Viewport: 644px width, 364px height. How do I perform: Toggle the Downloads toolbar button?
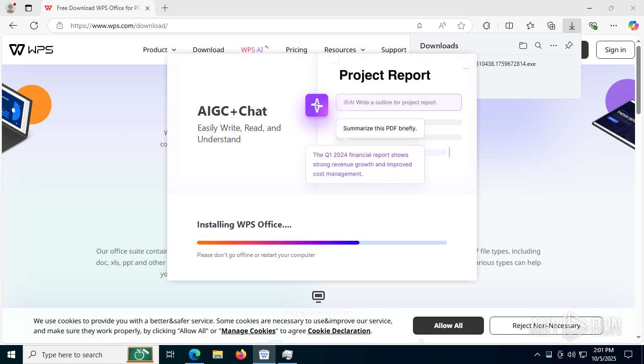(572, 26)
